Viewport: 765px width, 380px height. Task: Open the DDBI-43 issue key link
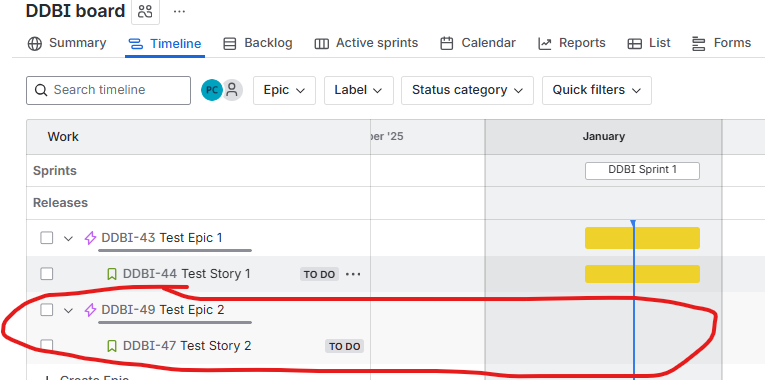click(x=128, y=238)
